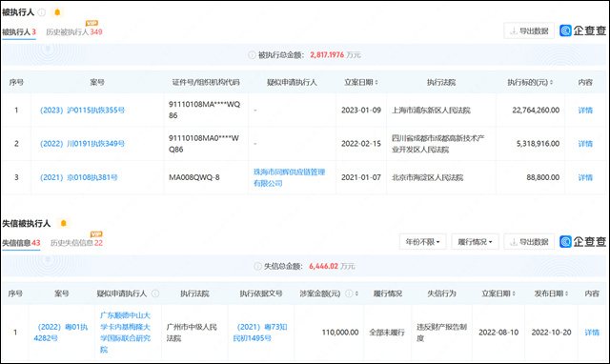Switch to 失信信息 43 tab
610x364 pixels.
tap(21, 243)
